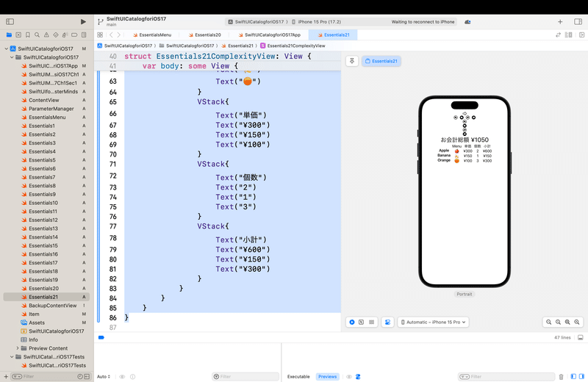Click the Xcode Cloud status icon
This screenshot has width=588, height=382.
[467, 22]
